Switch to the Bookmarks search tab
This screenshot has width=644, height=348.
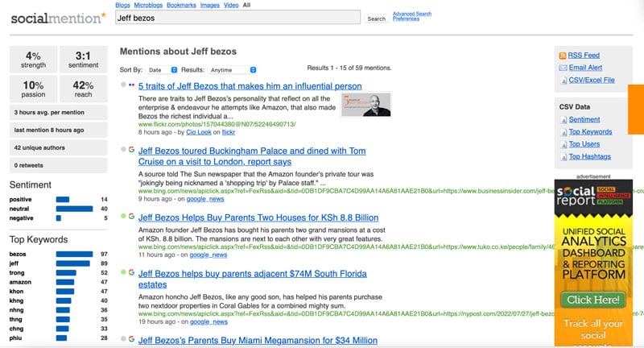point(181,5)
